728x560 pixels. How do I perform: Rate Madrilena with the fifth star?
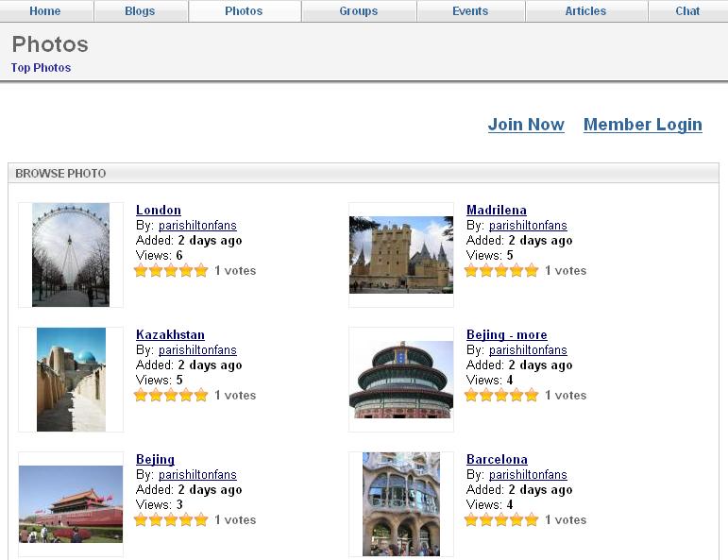pos(532,271)
